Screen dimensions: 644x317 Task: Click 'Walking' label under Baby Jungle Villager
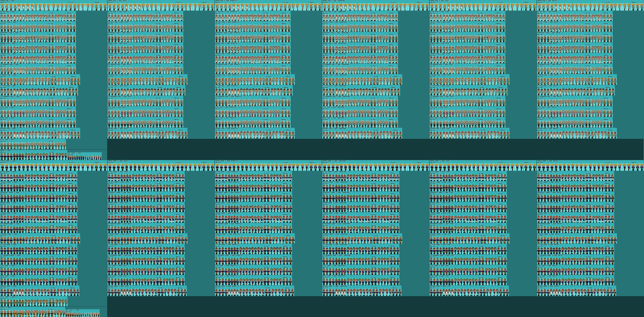coord(68,312)
